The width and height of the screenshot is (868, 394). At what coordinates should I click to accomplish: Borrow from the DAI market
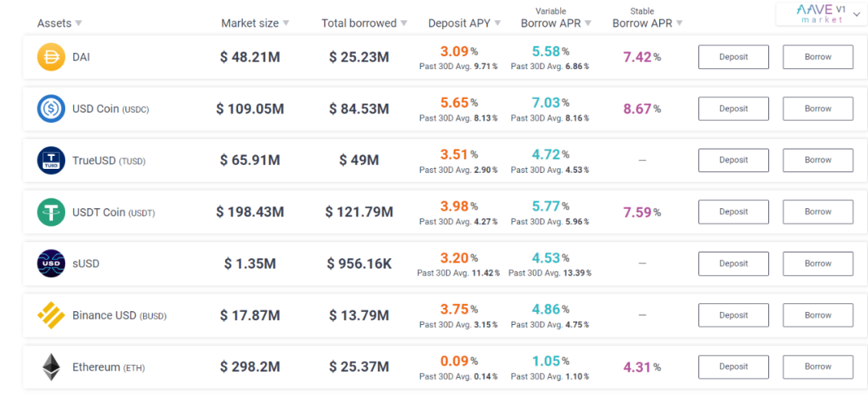pos(817,57)
